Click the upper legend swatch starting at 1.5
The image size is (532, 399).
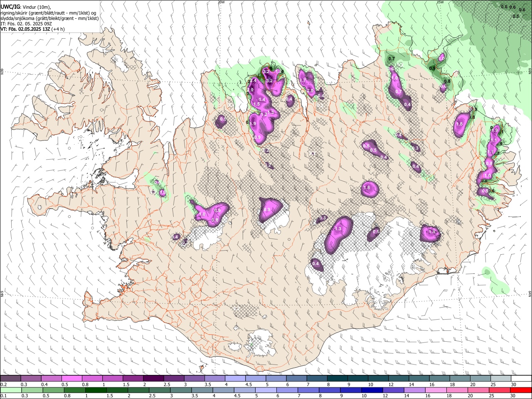click(x=133, y=379)
